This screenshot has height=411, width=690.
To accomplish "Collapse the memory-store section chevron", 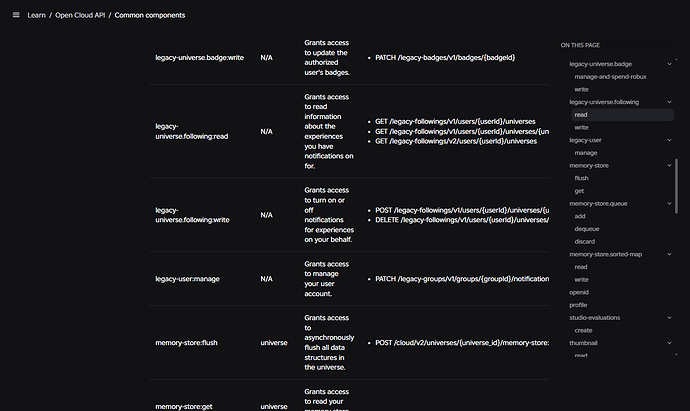I will click(669, 165).
